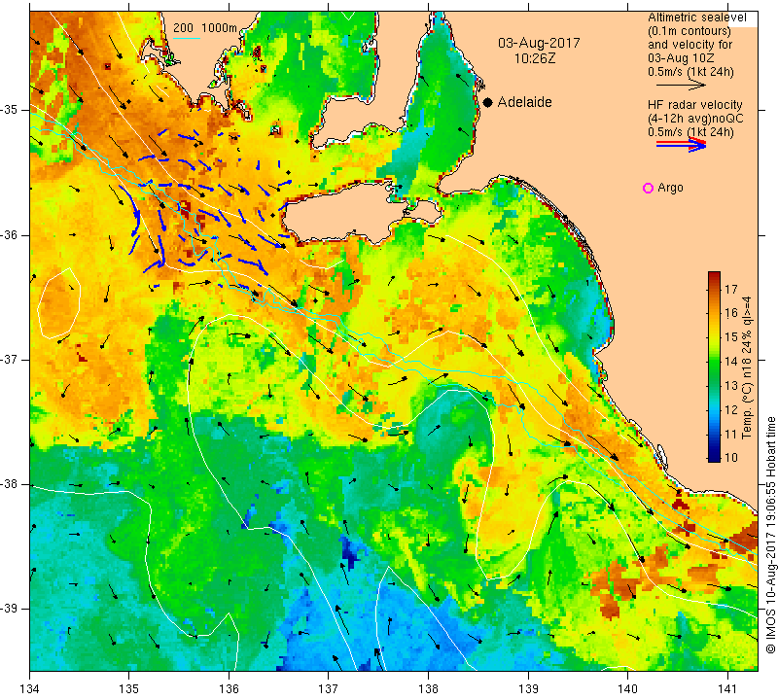This screenshot has height=700, width=778.
Task: Click the temperature color bar scale
Action: click(x=714, y=367)
